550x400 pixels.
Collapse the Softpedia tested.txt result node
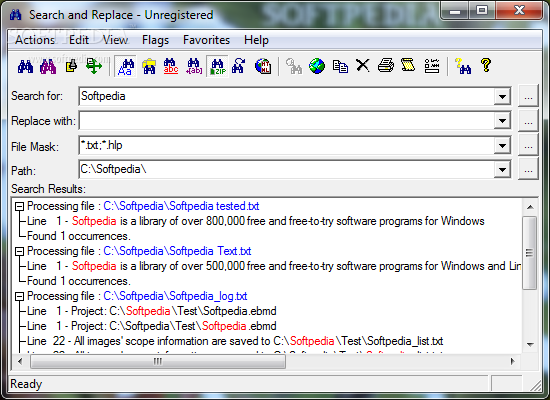point(20,206)
